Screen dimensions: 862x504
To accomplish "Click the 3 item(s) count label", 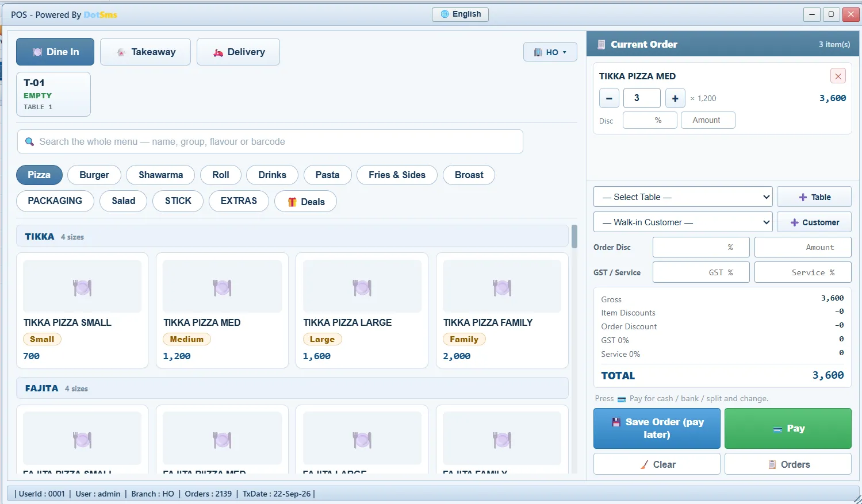I will (834, 44).
